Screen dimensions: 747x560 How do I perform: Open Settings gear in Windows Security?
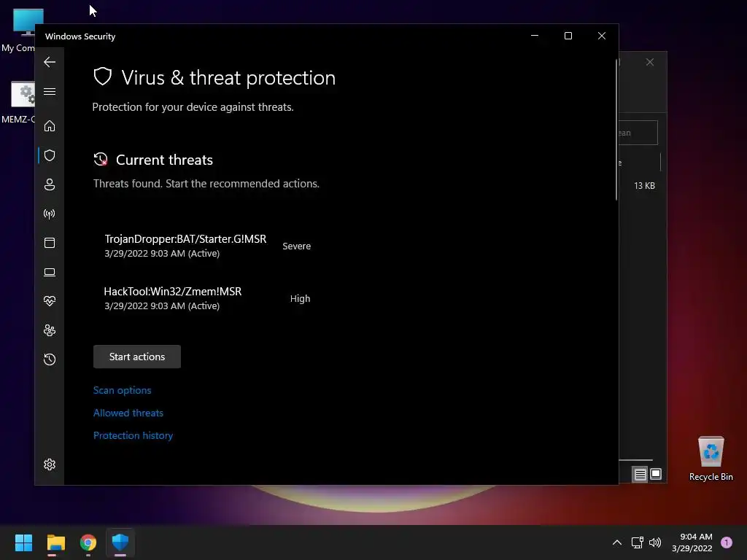(50, 464)
